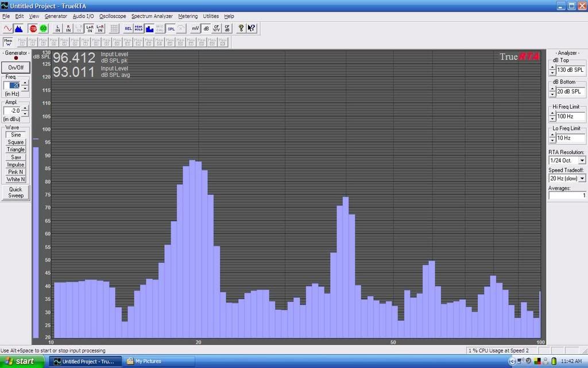Select L+R IN input icon

coord(90,29)
